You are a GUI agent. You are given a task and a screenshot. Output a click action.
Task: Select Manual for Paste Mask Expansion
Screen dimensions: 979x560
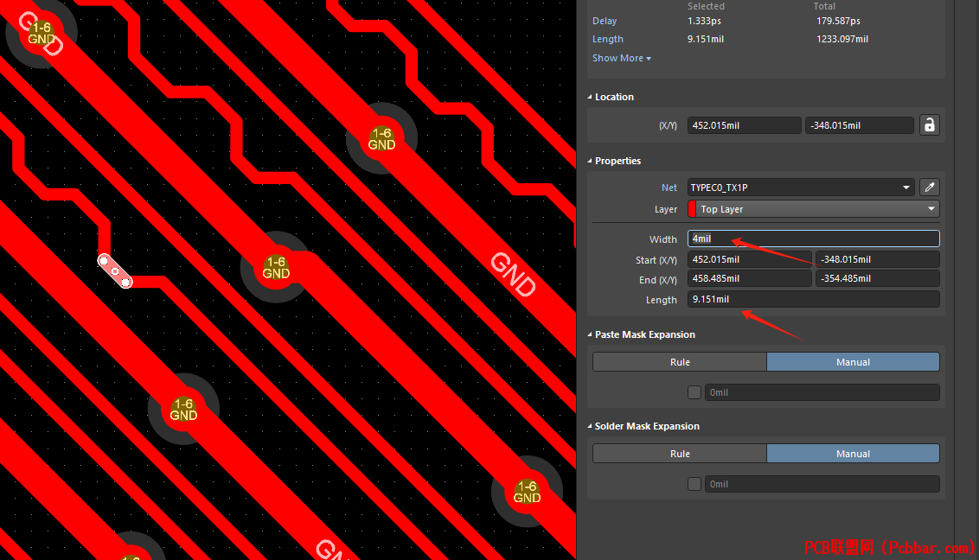pyautogui.click(x=853, y=362)
